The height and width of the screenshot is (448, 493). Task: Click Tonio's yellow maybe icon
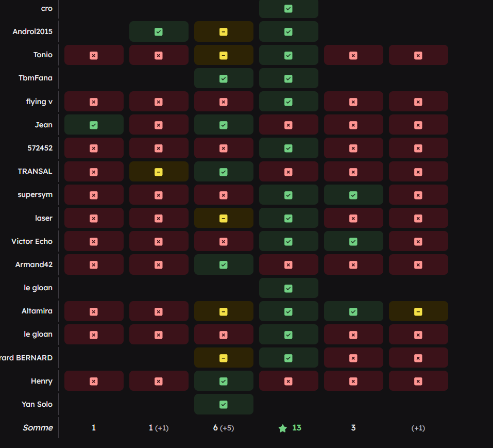pos(224,55)
